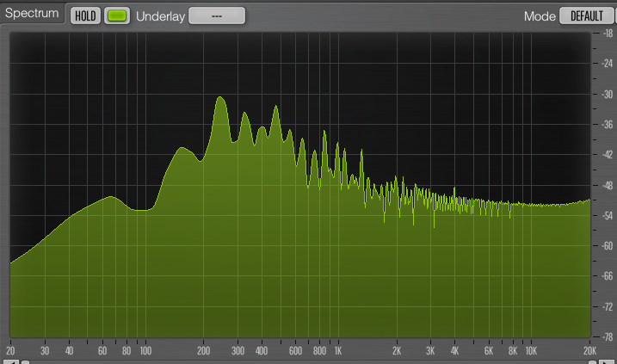Select the 20 Hz frequency axis label
The height and width of the screenshot is (364, 617).
(x=10, y=351)
